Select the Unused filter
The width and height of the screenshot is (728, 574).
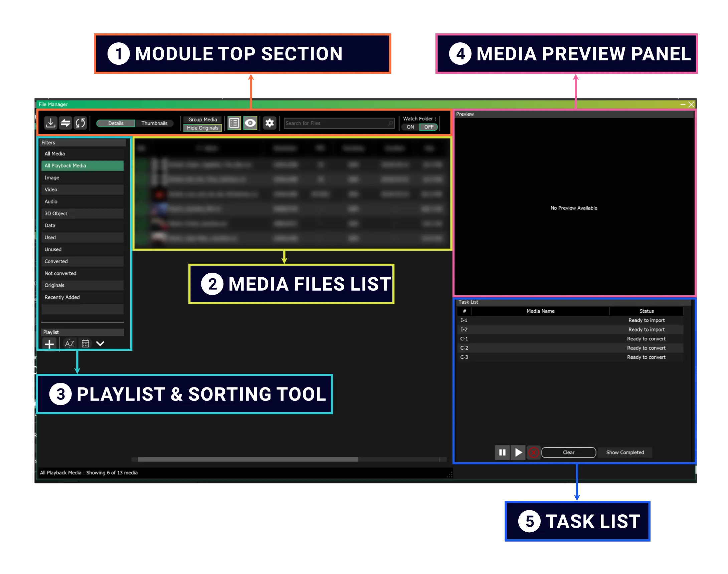point(82,250)
